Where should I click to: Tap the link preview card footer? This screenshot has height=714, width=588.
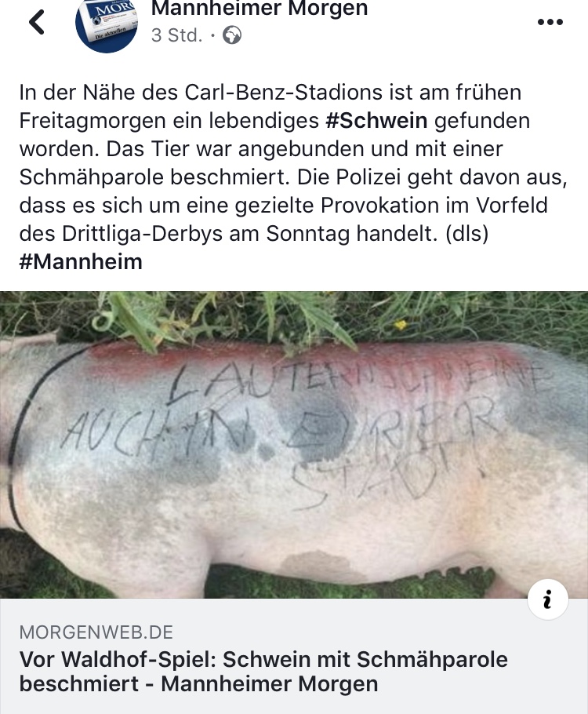tap(294, 656)
